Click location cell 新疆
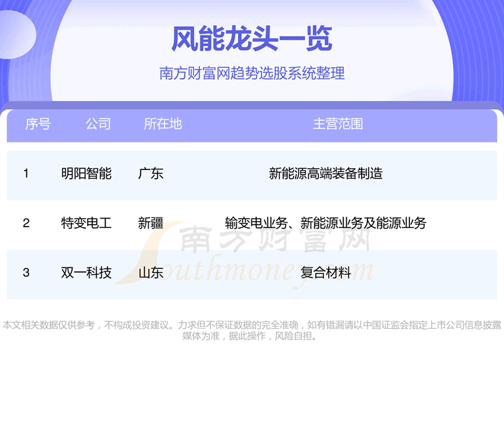Screen dimensions: 504x441 (151, 223)
